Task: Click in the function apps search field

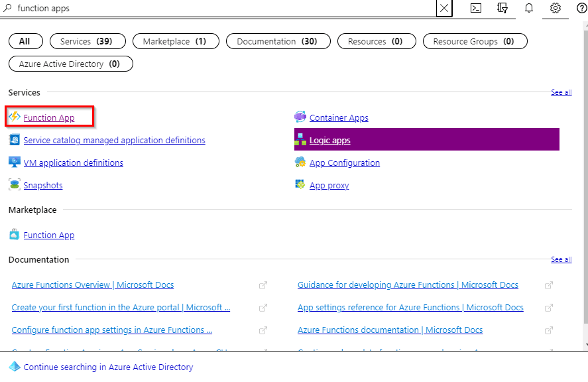Action: pyautogui.click(x=219, y=9)
